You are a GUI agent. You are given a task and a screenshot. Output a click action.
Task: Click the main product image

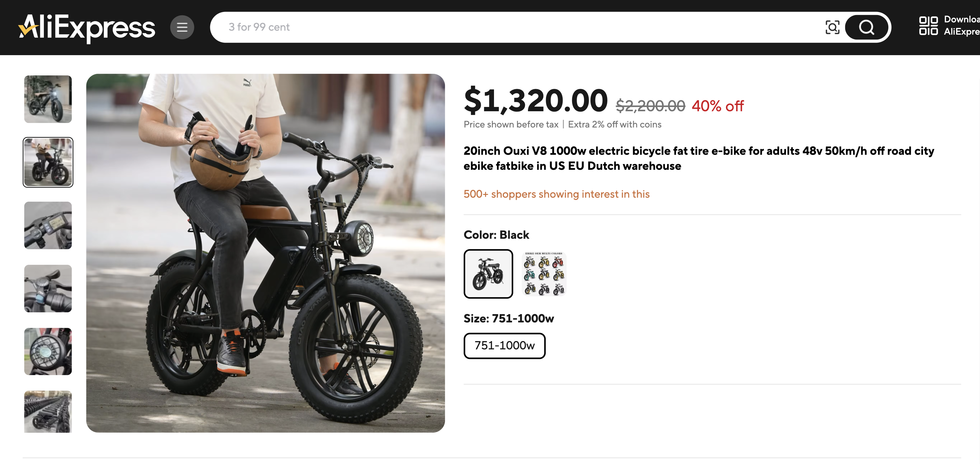tap(265, 253)
